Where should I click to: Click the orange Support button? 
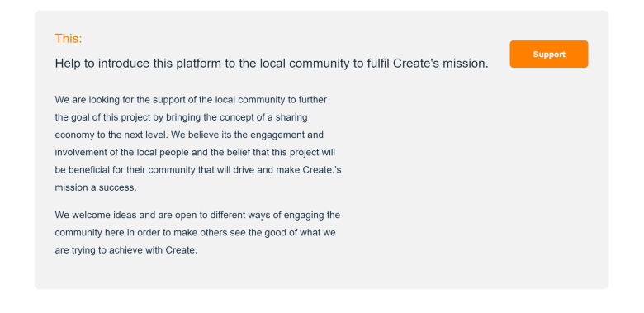pyautogui.click(x=549, y=55)
